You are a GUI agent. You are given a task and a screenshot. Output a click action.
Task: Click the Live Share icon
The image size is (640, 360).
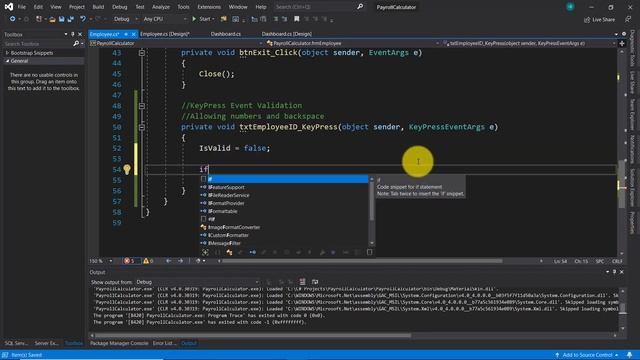tap(587, 19)
